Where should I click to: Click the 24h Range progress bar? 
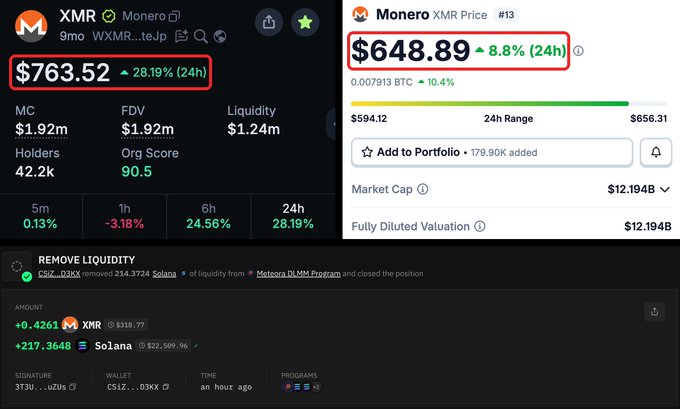tap(508, 104)
